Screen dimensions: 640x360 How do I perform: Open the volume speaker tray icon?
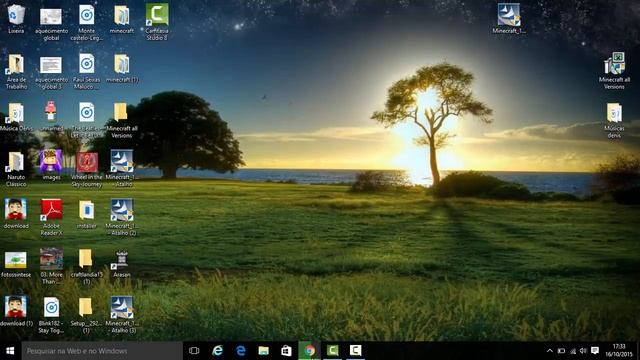tap(583, 351)
